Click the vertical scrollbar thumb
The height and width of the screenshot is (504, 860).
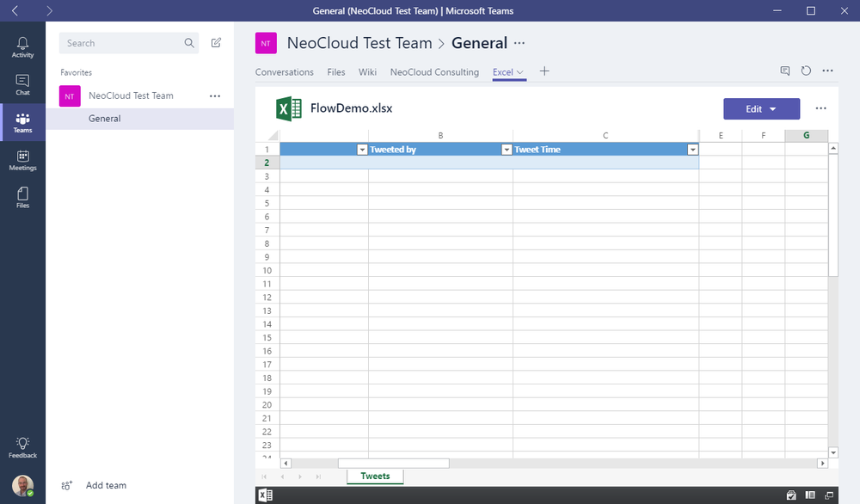833,216
